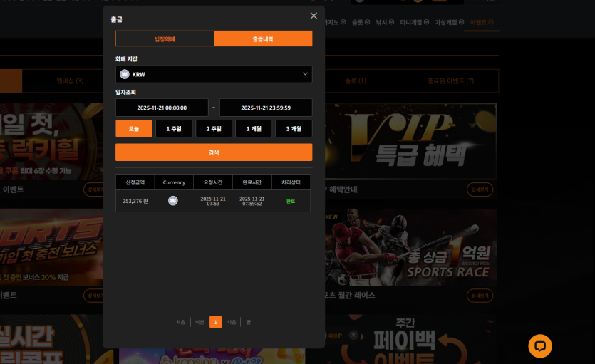Switch to the 법정화폐 tab

[x=165, y=38]
